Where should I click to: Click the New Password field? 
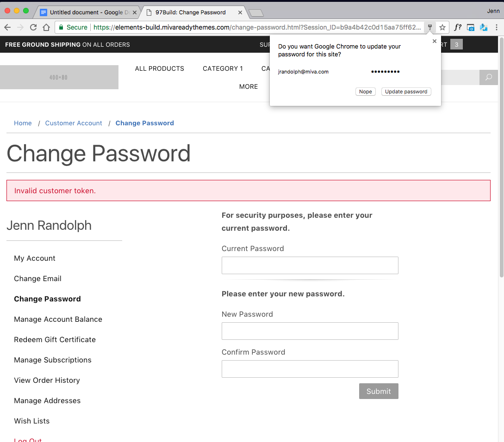coord(310,331)
